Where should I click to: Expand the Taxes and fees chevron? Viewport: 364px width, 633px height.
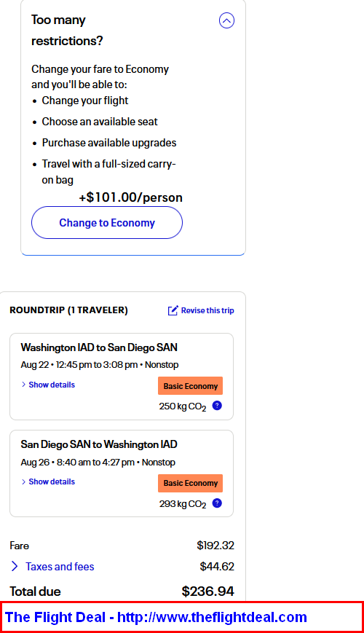click(x=15, y=567)
